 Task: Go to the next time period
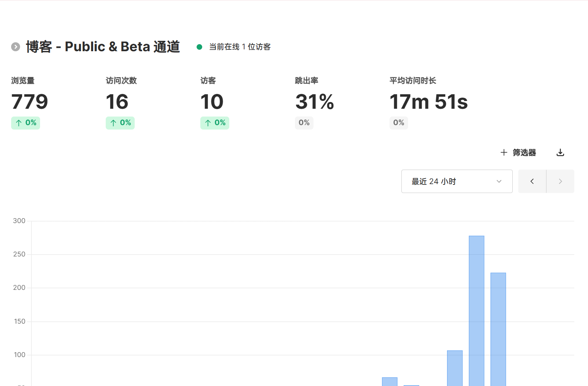point(560,181)
